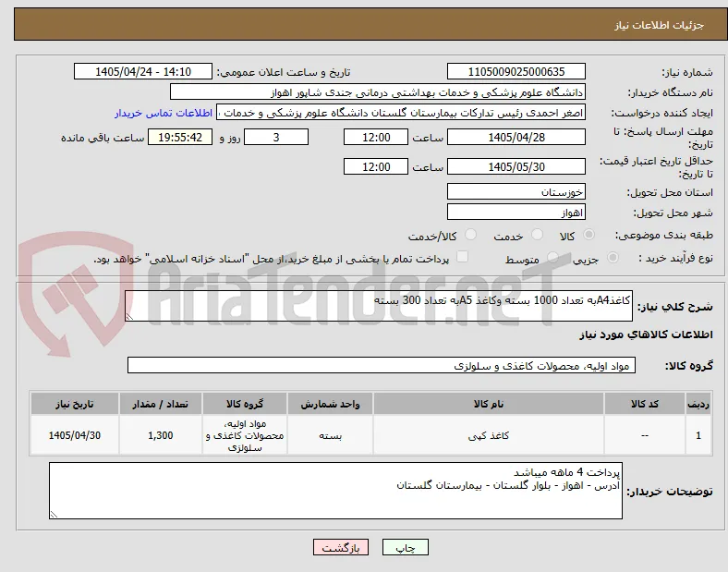
Task: Click the quantity cell 1,300
Action: tap(160, 435)
